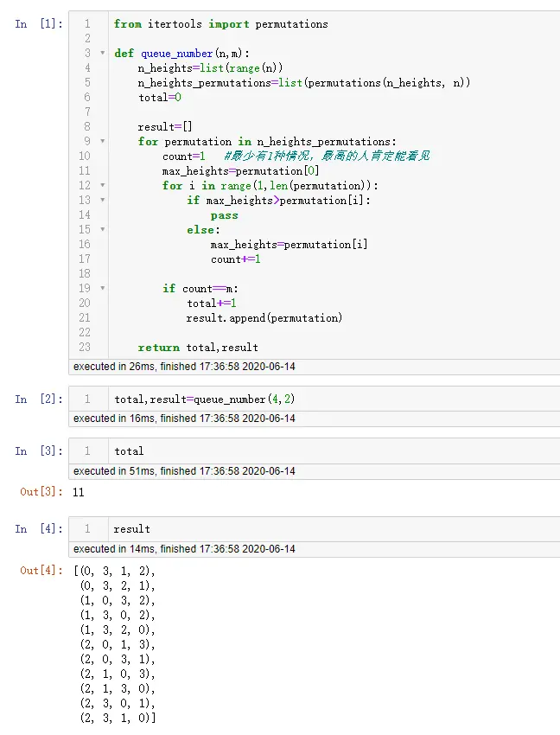Click the Out[3] output prompt
Image resolution: width=560 pixels, height=735 pixels.
(x=41, y=492)
